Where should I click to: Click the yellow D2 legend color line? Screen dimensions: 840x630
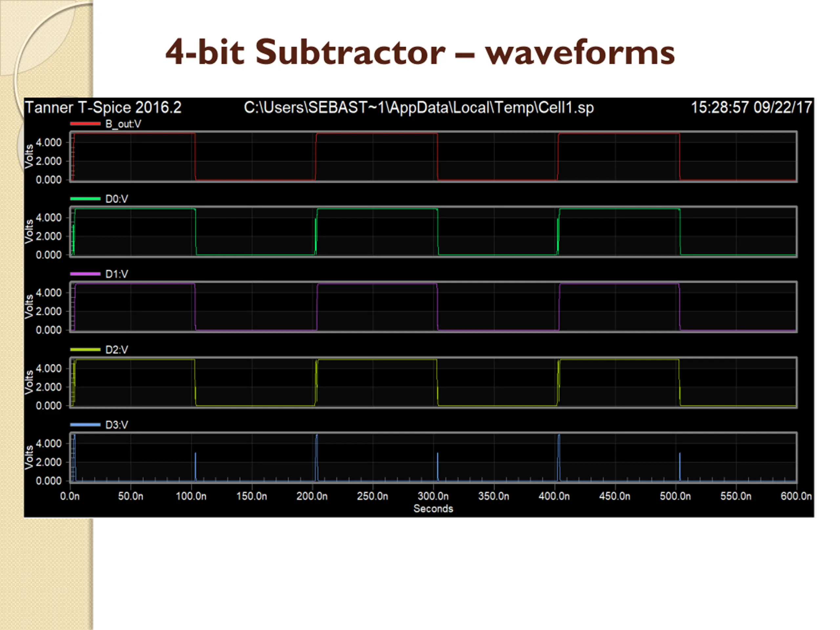coord(85,349)
